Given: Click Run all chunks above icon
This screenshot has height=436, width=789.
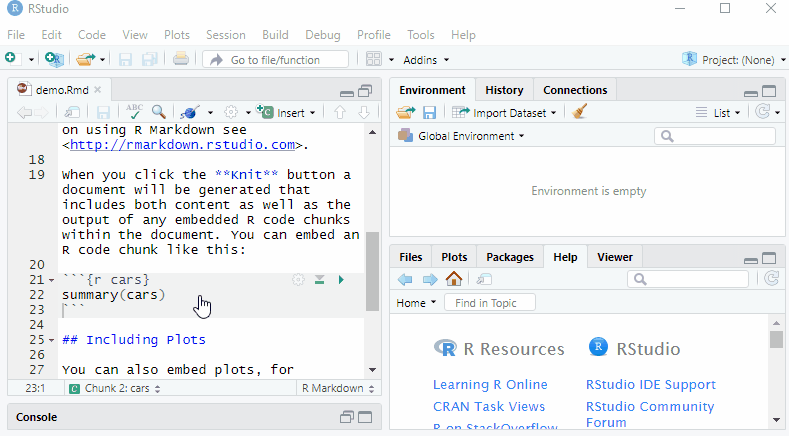Looking at the screenshot, I should tap(319, 279).
